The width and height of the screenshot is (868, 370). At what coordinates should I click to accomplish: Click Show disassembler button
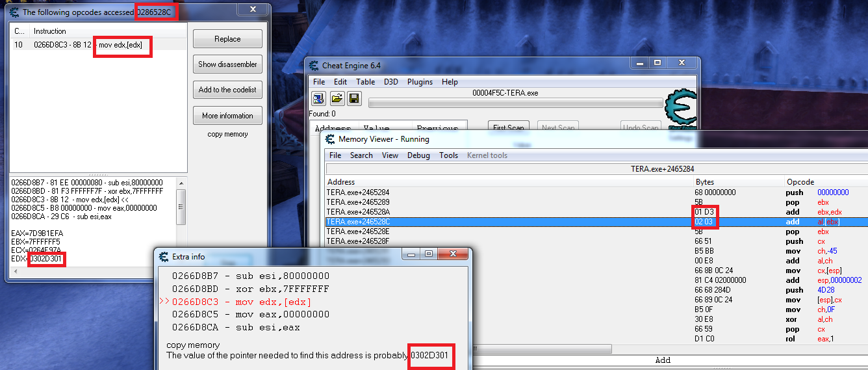[x=227, y=64]
